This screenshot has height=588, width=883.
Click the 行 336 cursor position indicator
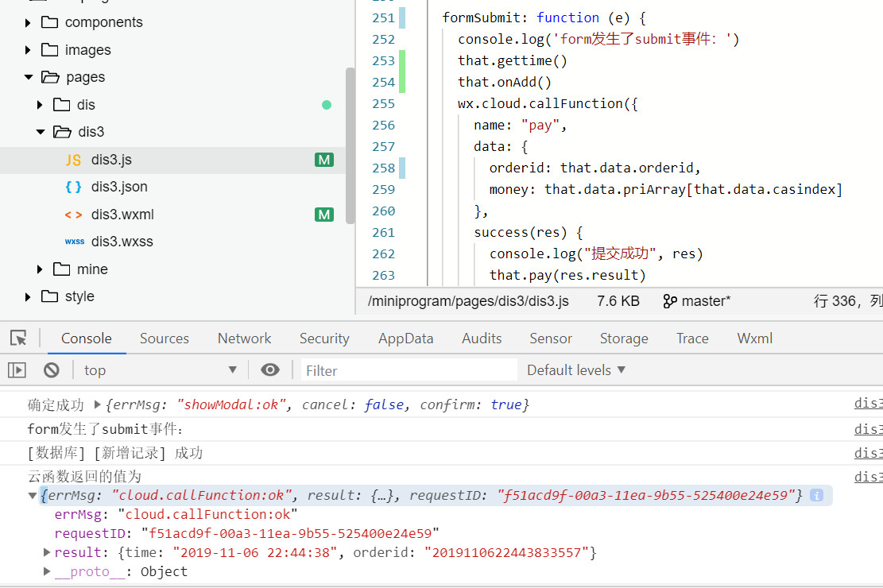[837, 301]
